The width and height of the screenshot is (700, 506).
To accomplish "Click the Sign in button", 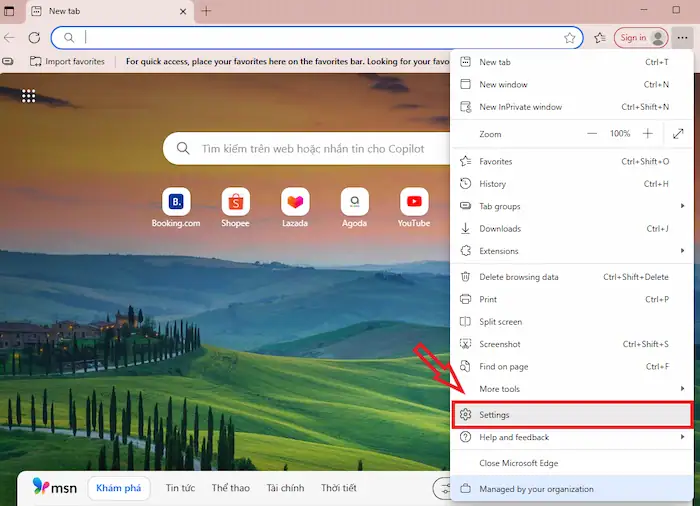I will pos(641,38).
